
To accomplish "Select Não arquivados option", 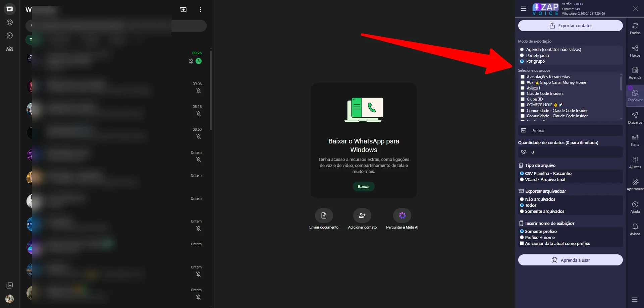I will coord(522,199).
